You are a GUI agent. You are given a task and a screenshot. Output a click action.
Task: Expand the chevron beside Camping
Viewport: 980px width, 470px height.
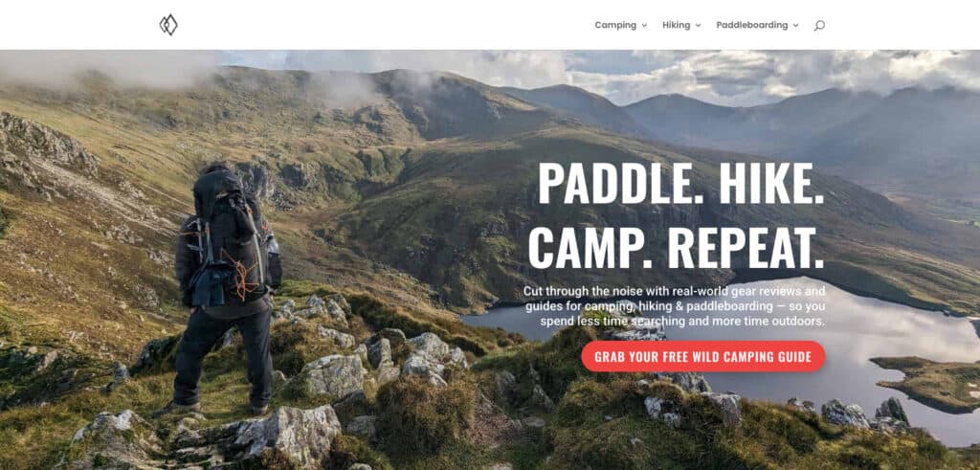[x=644, y=26]
